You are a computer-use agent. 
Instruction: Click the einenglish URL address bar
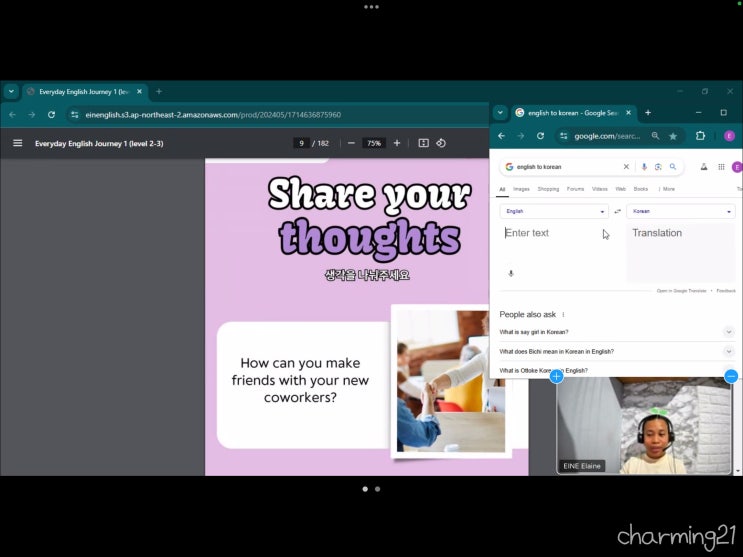point(213,115)
